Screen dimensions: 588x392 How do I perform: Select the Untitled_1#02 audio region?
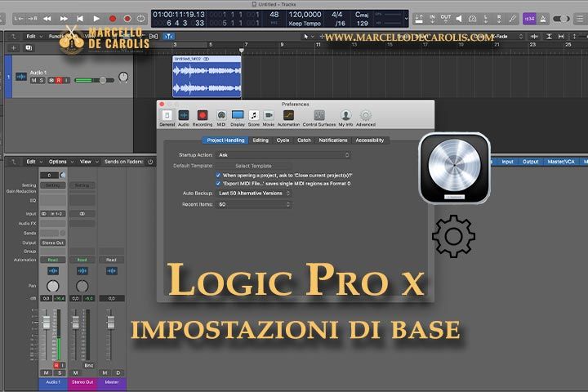[x=207, y=77]
